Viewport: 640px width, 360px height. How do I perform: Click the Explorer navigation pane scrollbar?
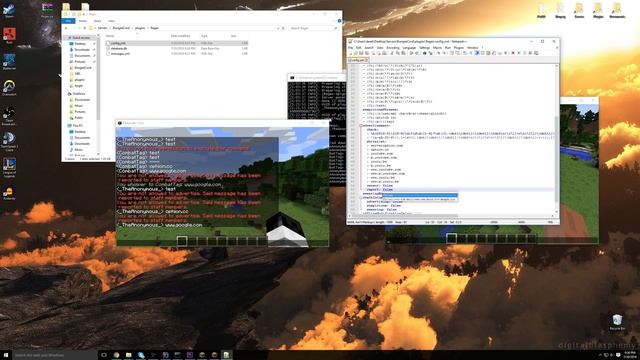(x=98, y=78)
